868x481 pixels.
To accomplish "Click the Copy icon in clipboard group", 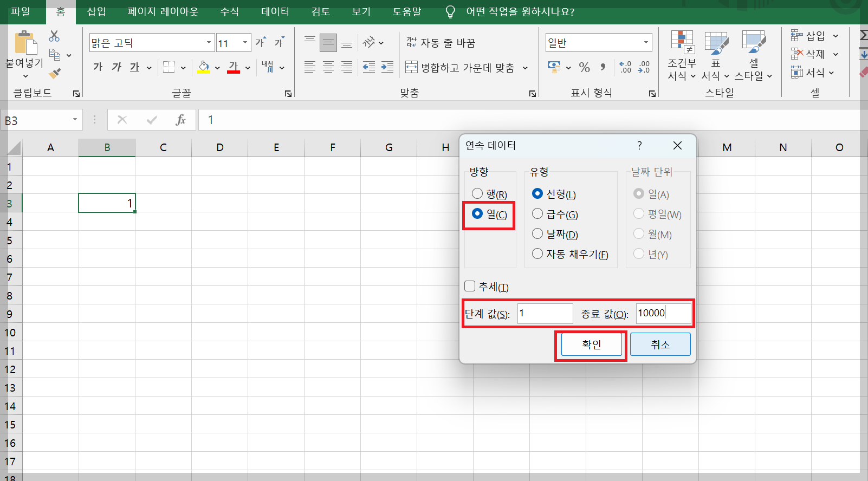I will click(x=55, y=55).
